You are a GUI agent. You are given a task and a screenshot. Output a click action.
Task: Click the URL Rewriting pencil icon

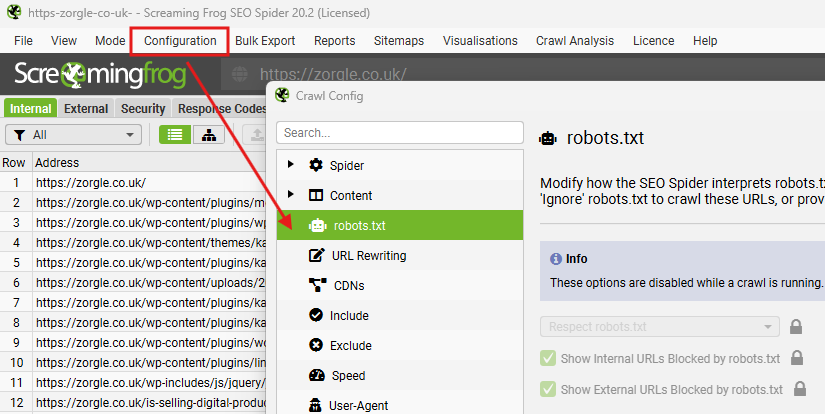click(316, 255)
